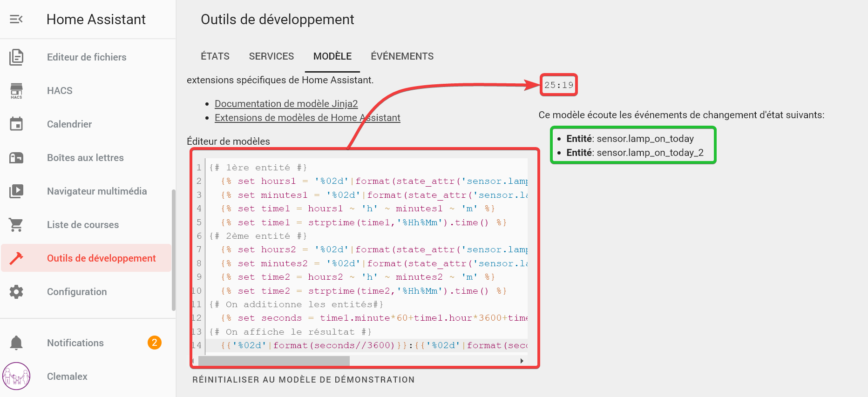868x397 pixels.
Task: Open Extensions de modèles de Home Assistant link
Action: coord(307,118)
